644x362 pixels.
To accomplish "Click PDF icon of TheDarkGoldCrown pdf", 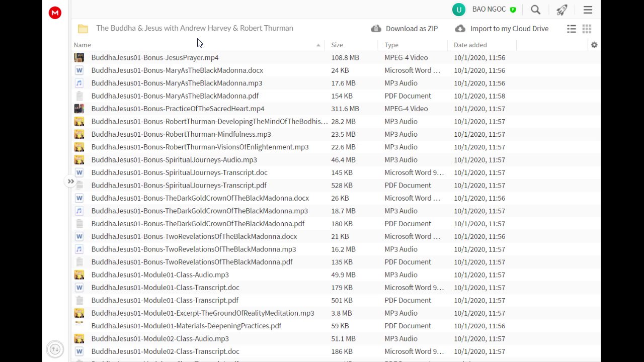I will 79,224.
